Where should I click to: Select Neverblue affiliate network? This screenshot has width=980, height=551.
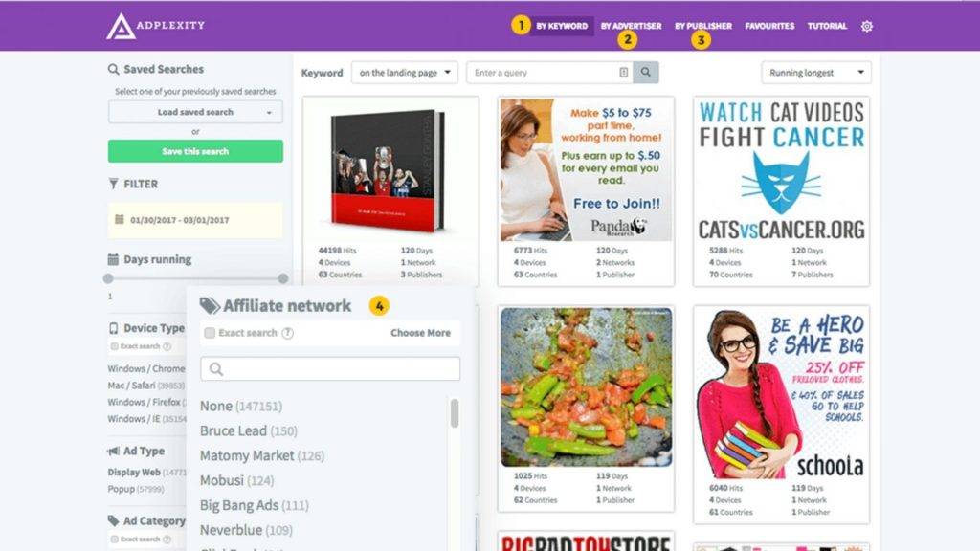(x=246, y=530)
